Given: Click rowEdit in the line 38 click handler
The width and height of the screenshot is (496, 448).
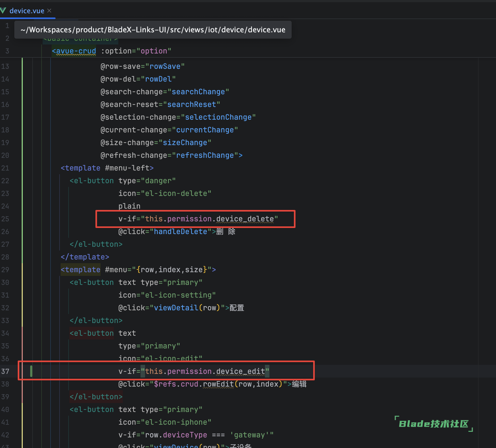Looking at the screenshot, I should [218, 384].
